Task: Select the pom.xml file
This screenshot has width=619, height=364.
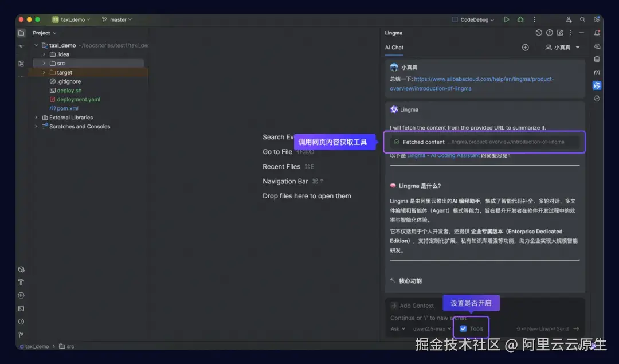Action: click(64, 108)
